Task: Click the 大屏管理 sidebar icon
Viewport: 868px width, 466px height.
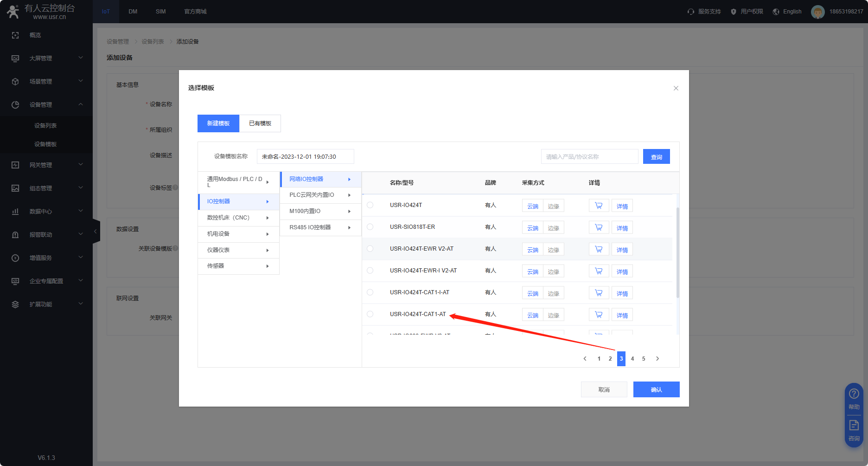Action: click(x=15, y=58)
